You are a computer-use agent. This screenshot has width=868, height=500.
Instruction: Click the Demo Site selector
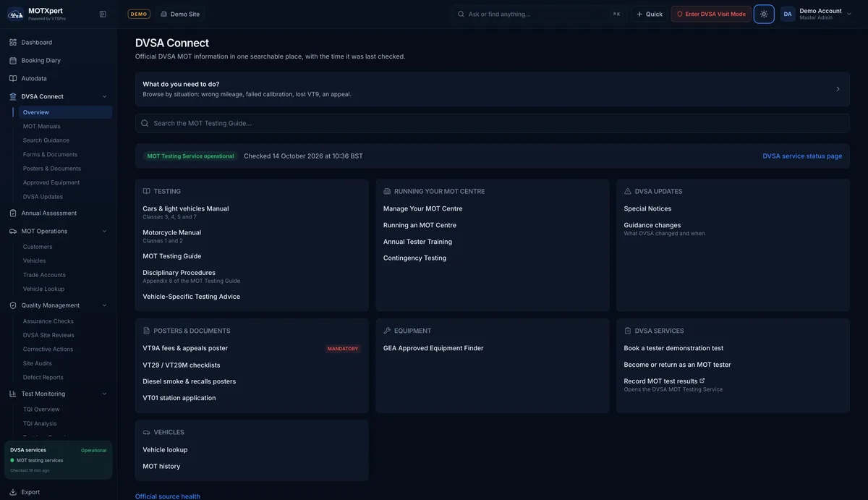coord(180,14)
